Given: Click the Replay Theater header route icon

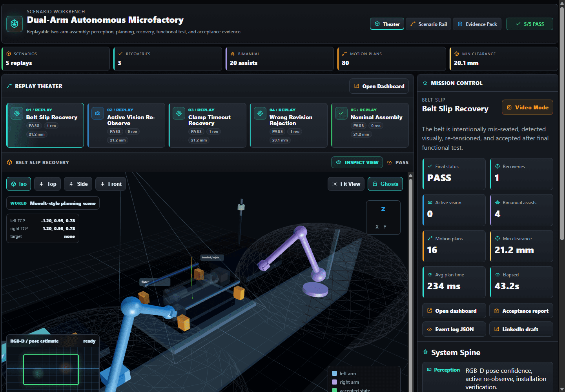Looking at the screenshot, I should 9,86.
